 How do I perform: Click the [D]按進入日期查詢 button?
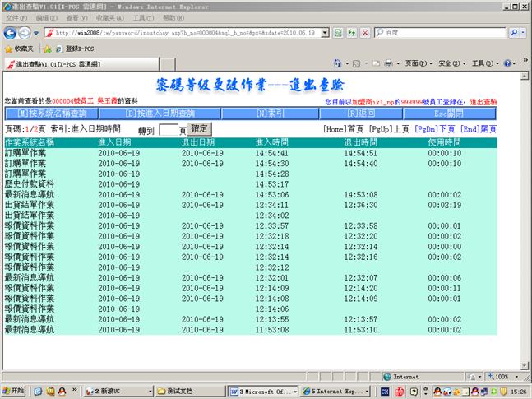160,113
